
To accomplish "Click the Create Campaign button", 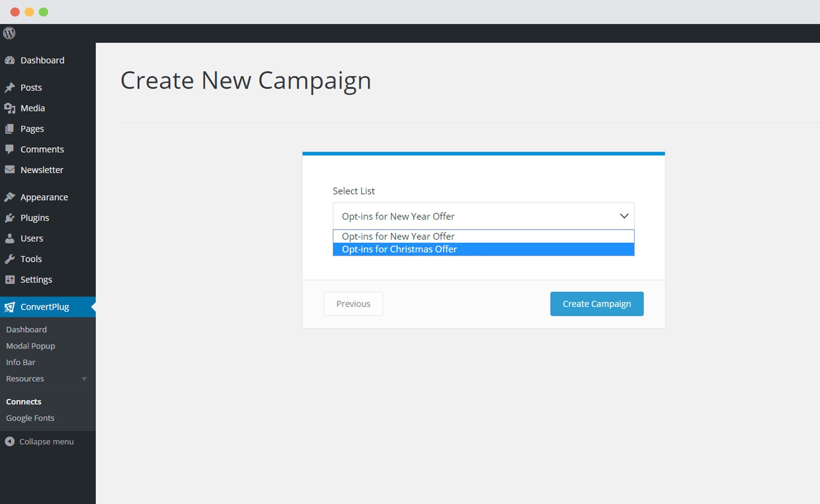I will [597, 303].
